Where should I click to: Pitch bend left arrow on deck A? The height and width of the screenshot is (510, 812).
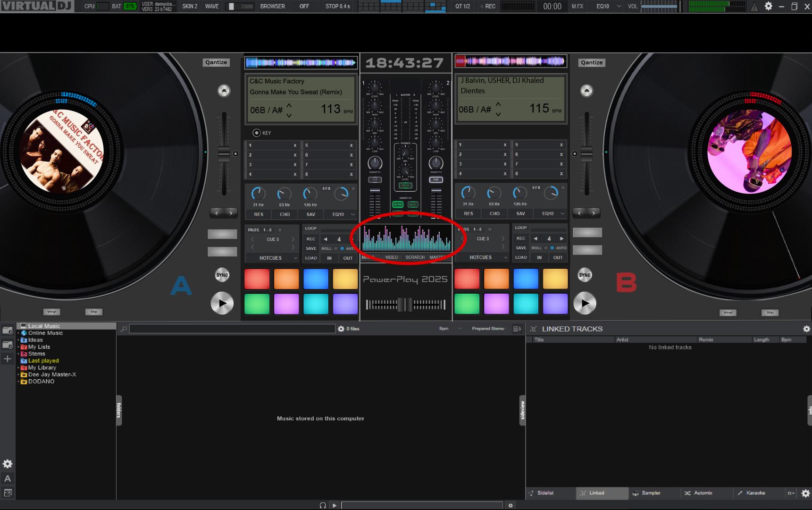(217, 213)
